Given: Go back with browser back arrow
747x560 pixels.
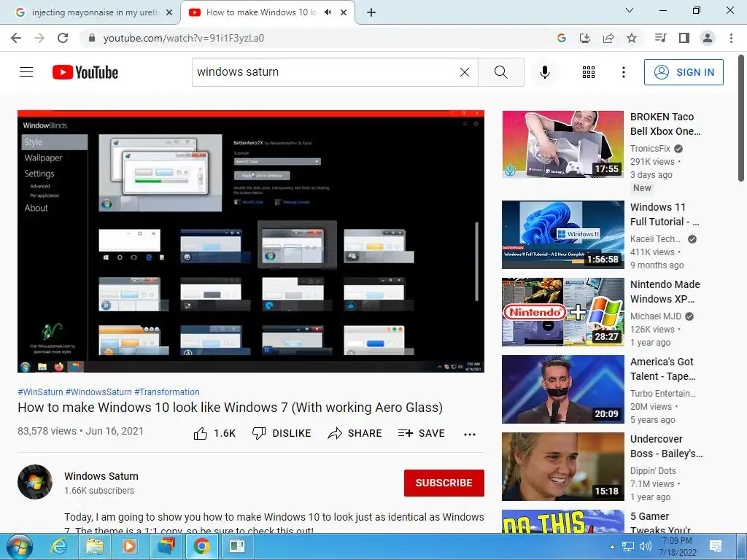Looking at the screenshot, I should pyautogui.click(x=16, y=38).
